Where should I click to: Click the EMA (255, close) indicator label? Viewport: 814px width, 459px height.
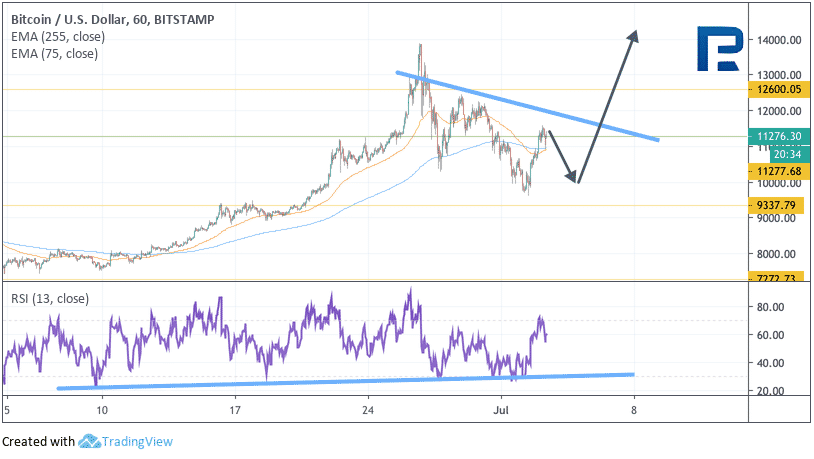point(58,37)
